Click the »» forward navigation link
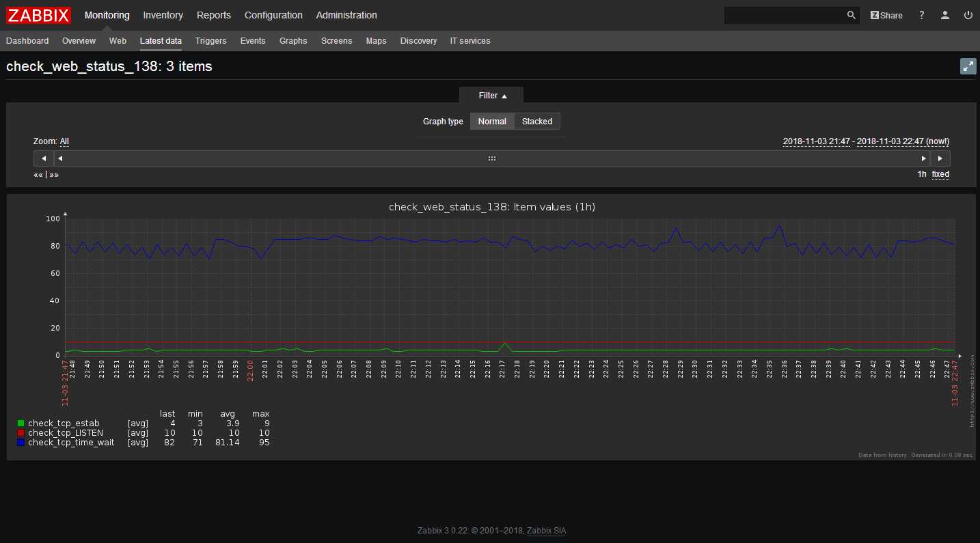 pos(54,175)
